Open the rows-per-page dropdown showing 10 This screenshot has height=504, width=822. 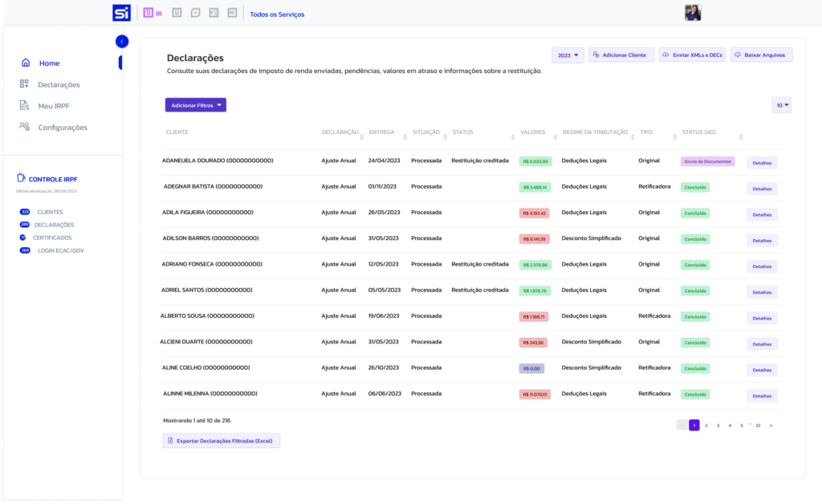click(x=781, y=105)
